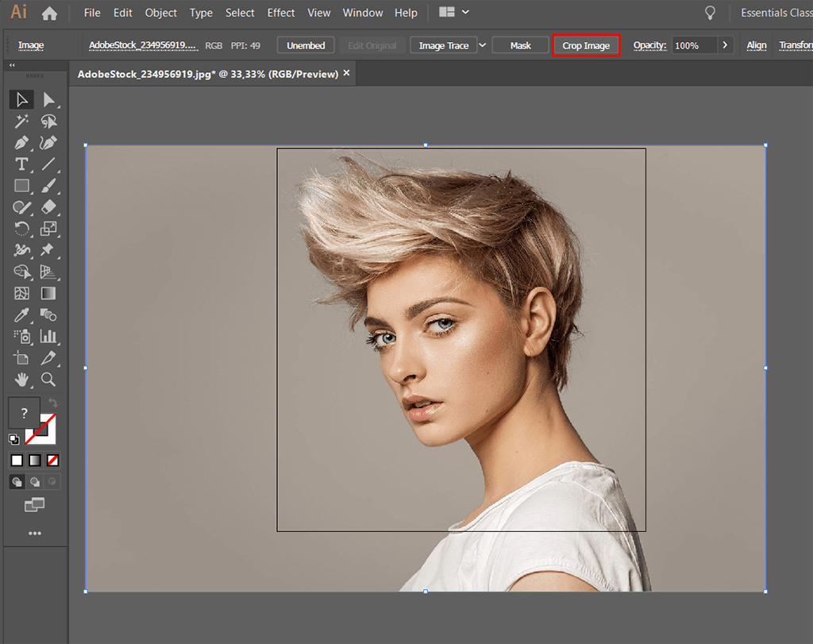
Task: Click the white Fill color swatch
Action: 17,460
